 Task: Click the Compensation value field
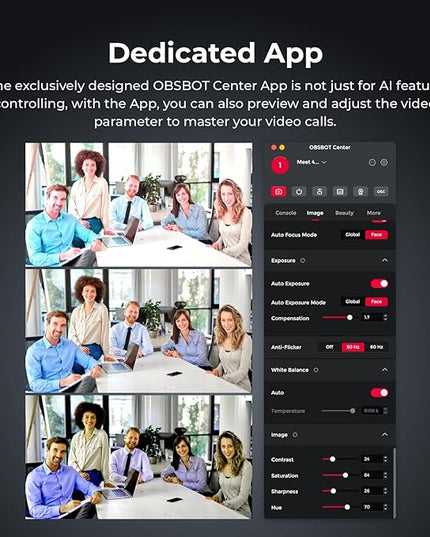(372, 317)
